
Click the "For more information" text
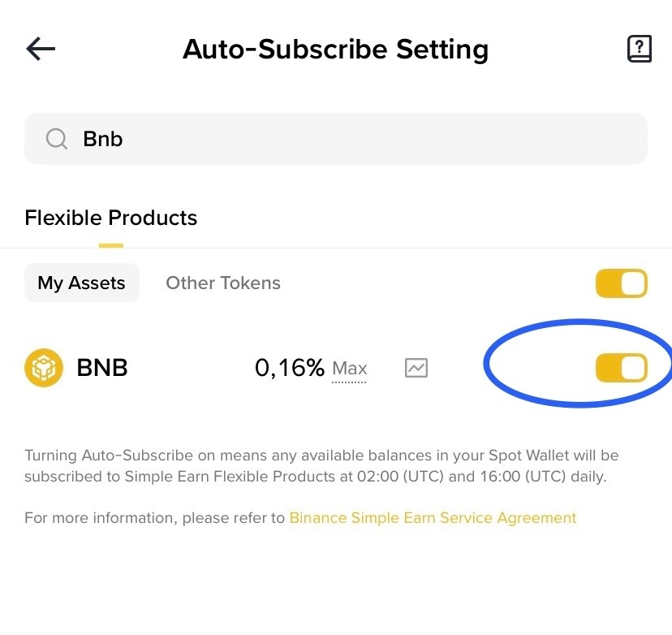154,517
